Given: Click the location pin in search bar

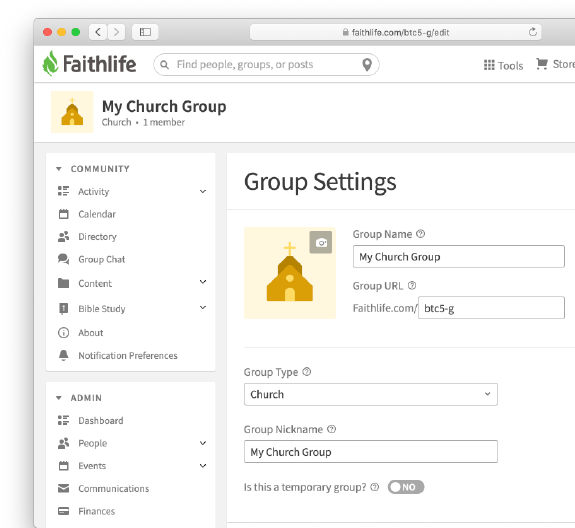Looking at the screenshot, I should [x=367, y=65].
